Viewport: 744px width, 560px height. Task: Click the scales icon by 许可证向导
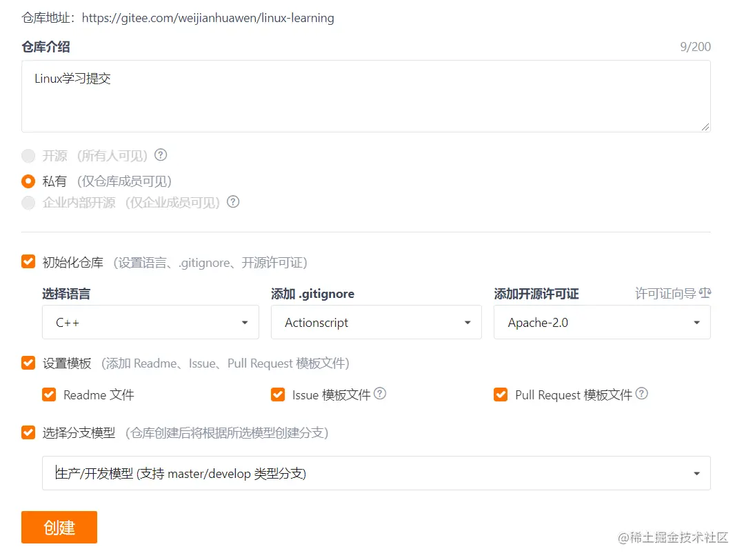point(705,293)
